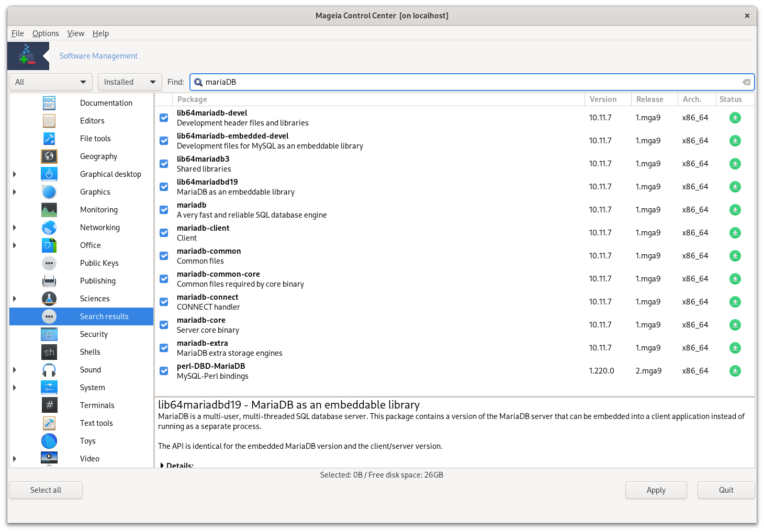Click the Public Keys category icon
764x532 pixels.
(x=49, y=263)
